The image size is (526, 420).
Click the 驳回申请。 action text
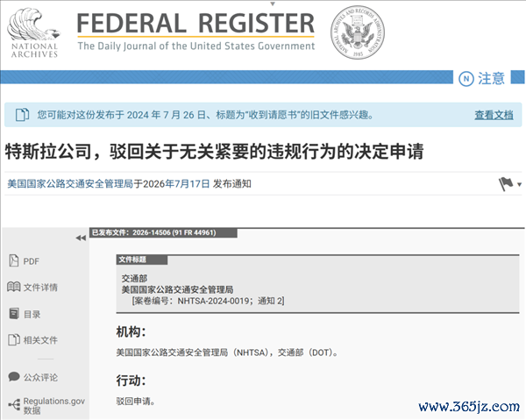coord(136,402)
